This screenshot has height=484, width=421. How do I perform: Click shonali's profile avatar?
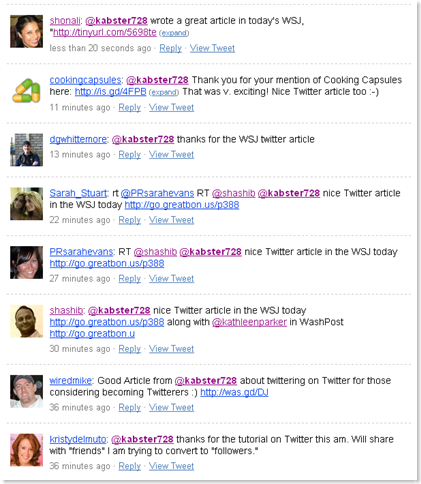click(x=26, y=31)
